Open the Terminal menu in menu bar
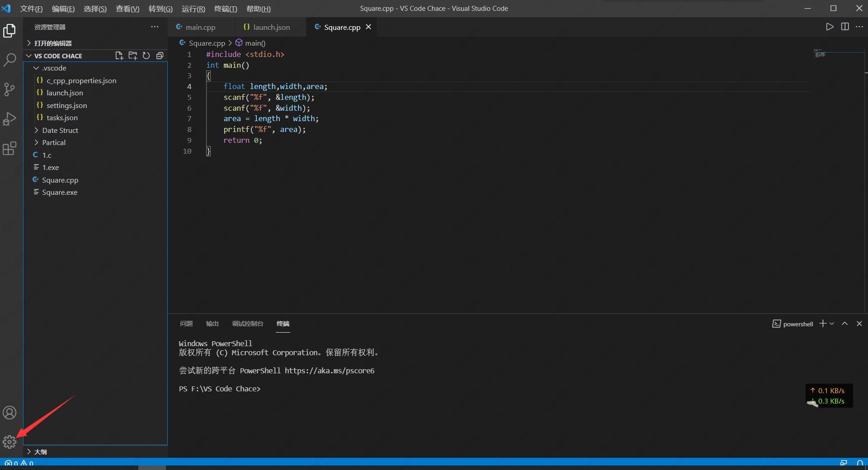Screen dimensions: 868x470 225,9
